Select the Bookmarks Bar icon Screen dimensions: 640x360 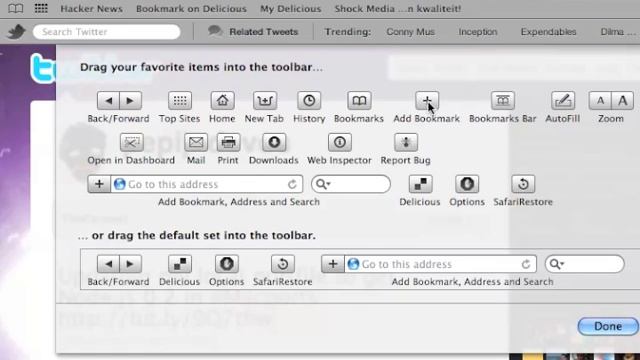[503, 101]
